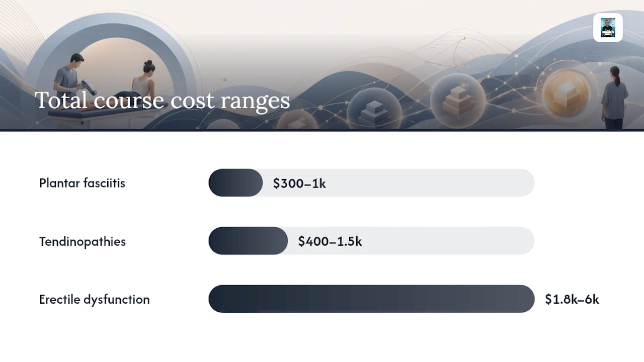Click the $1.8k–6k value text
The image size is (644, 362).
(x=572, y=300)
